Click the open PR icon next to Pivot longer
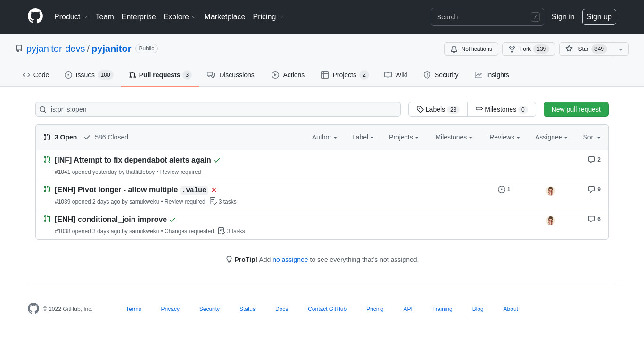 [x=47, y=189]
